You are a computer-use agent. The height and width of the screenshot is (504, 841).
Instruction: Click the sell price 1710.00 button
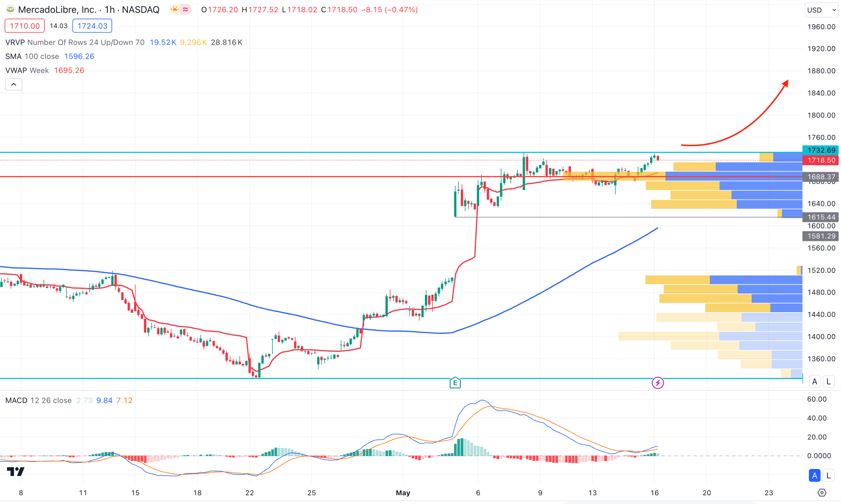25,26
